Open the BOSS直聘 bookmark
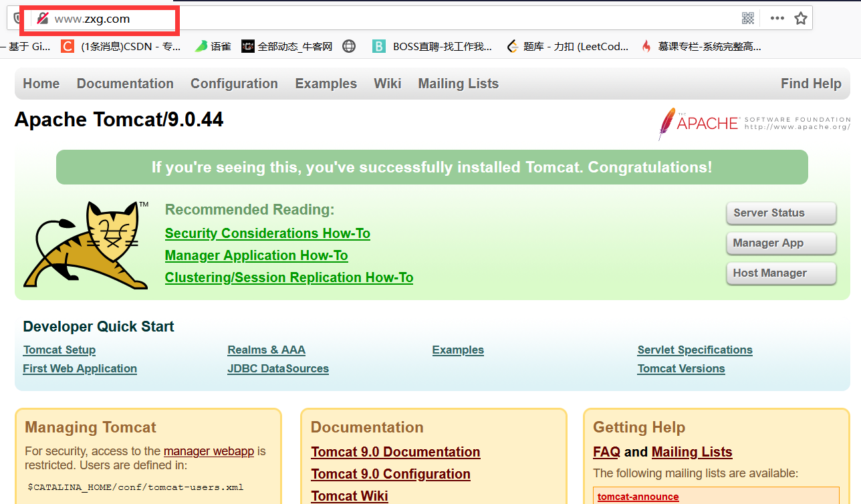This screenshot has height=504, width=861. click(433, 46)
